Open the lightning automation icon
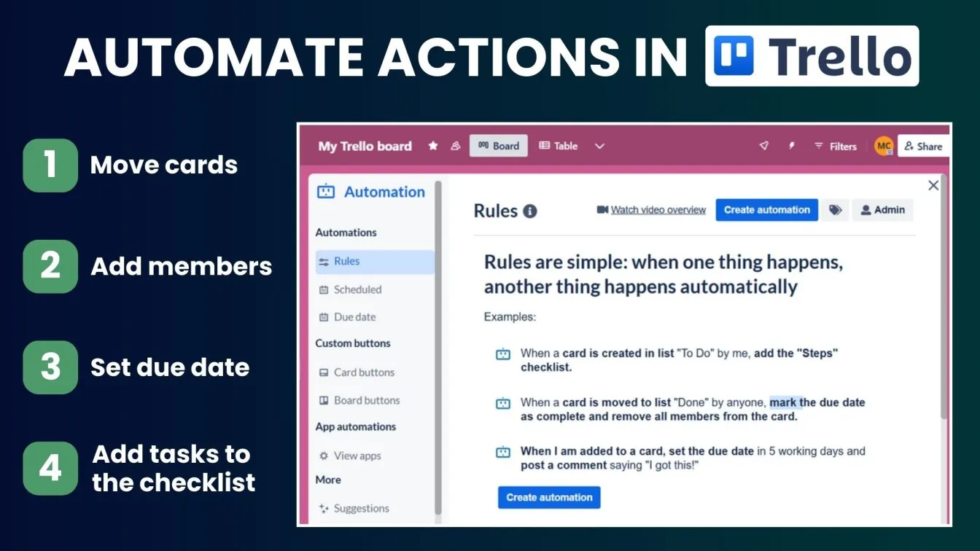The image size is (980, 551). pyautogui.click(x=792, y=146)
